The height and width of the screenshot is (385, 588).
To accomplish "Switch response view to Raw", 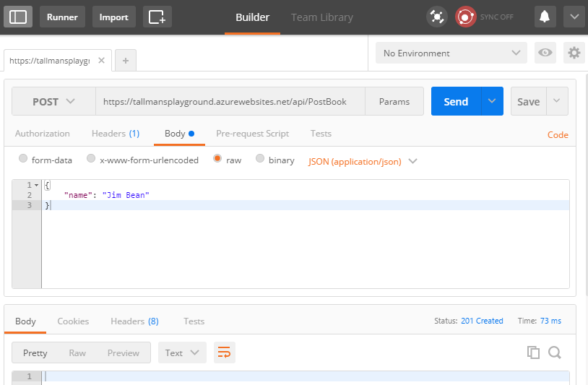I will pyautogui.click(x=77, y=352).
